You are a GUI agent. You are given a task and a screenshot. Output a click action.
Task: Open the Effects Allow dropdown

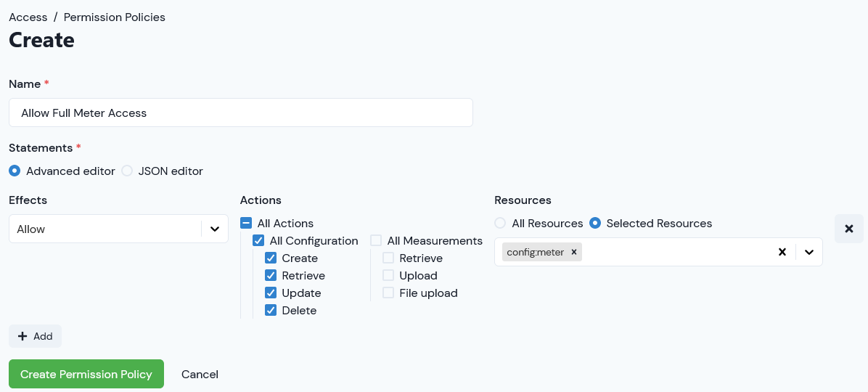tap(118, 229)
